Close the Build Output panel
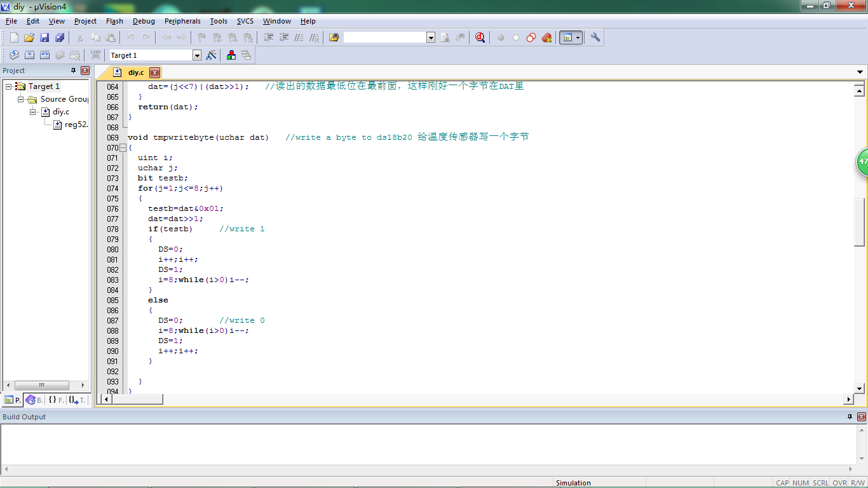868x488 pixels. (862, 417)
